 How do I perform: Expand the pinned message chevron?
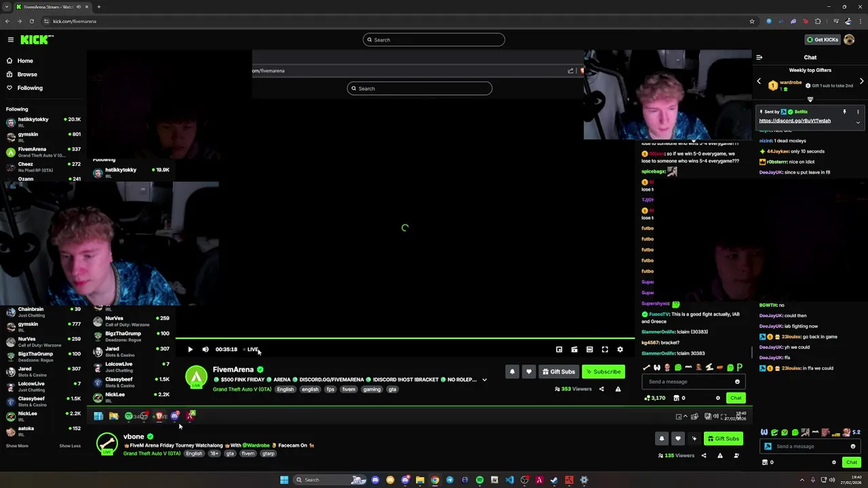[858, 123]
